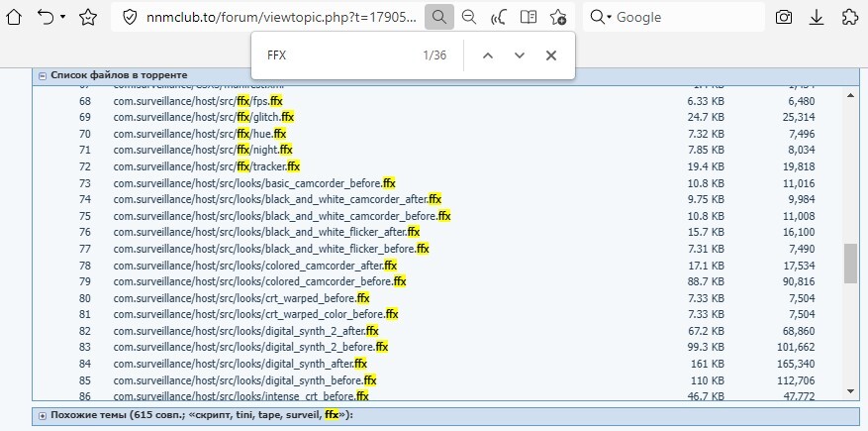This screenshot has height=431, width=868.
Task: Click the 161 KB size value
Action: point(708,364)
